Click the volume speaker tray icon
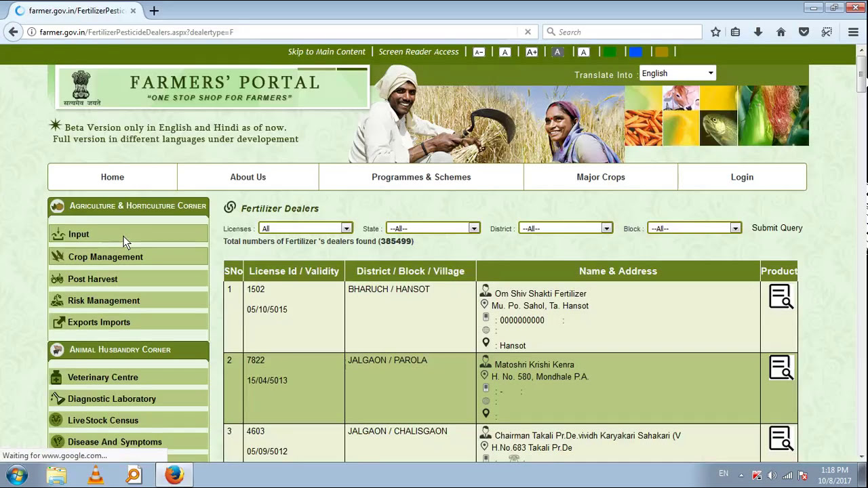Viewport: 868px width, 488px height. [772, 475]
